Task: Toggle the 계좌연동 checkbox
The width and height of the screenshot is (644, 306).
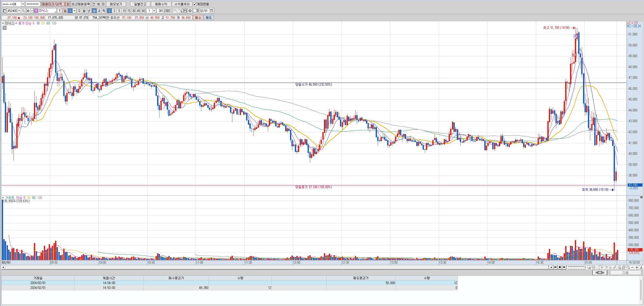Action: (195, 4)
